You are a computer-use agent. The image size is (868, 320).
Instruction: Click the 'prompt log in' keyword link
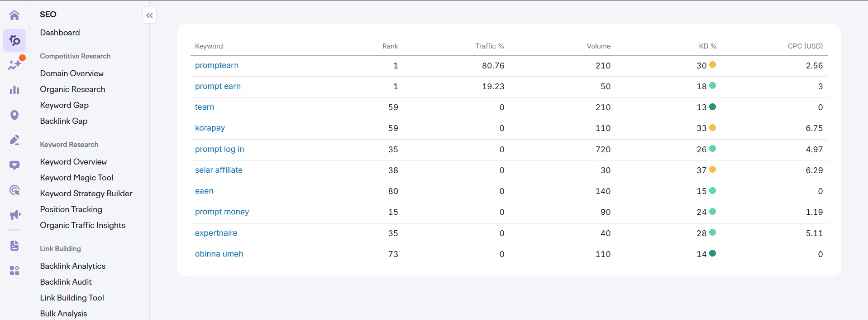(x=219, y=149)
